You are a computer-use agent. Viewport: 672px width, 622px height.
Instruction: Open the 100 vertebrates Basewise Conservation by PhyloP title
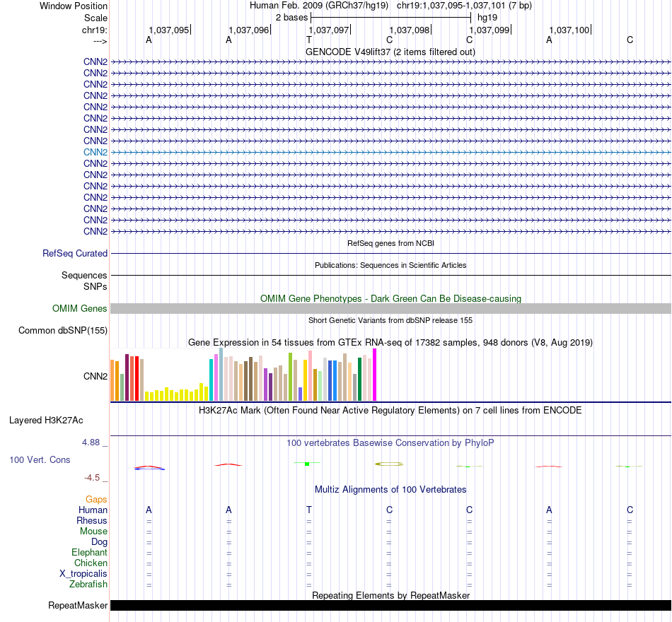(390, 443)
